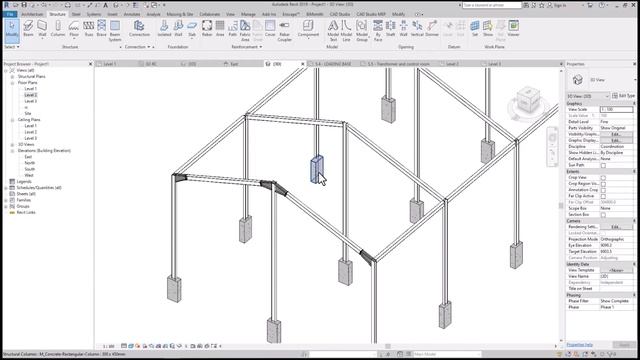Image resolution: width=640 pixels, height=360 pixels.
Task: Open the South elevation in browser
Action: pyautogui.click(x=29, y=169)
